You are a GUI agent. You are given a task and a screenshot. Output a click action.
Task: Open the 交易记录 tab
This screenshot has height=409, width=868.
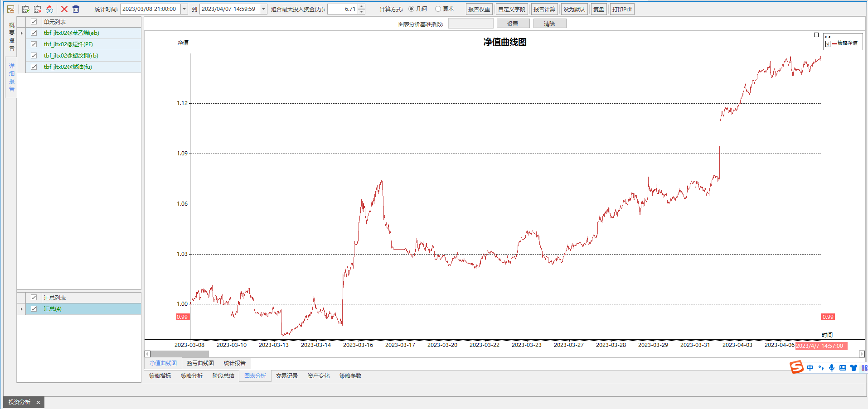point(286,376)
